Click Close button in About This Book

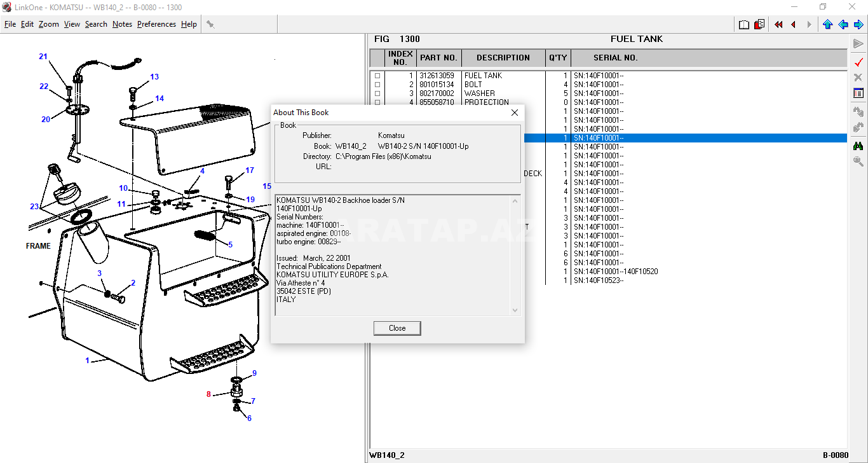(397, 328)
